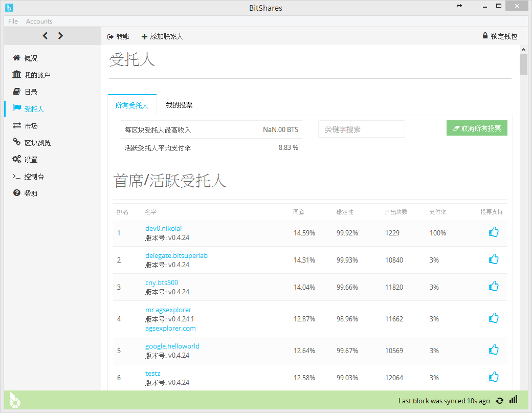Vote thumbs-up for testz

(x=494, y=377)
